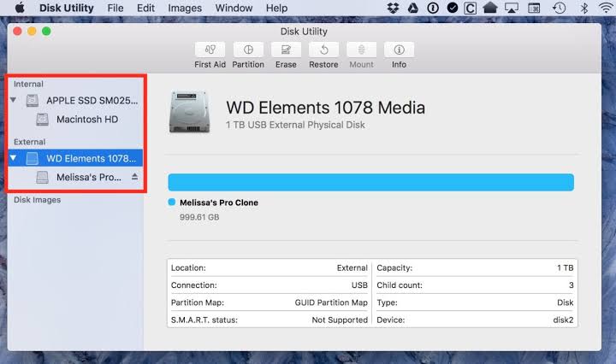Open the Help menu
Viewport: 616px width, 364px height.
tap(276, 8)
